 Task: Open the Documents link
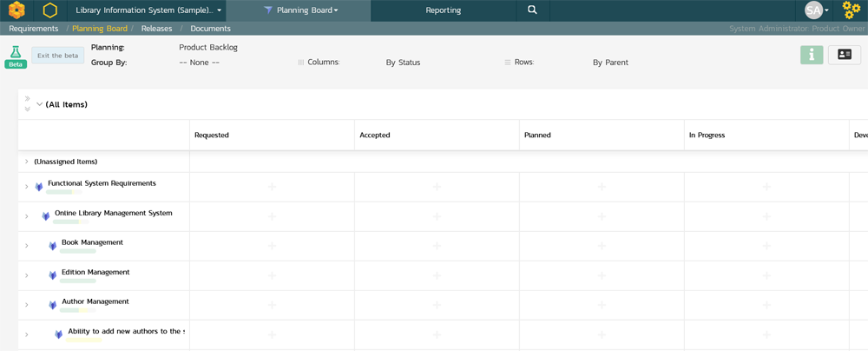coord(210,29)
